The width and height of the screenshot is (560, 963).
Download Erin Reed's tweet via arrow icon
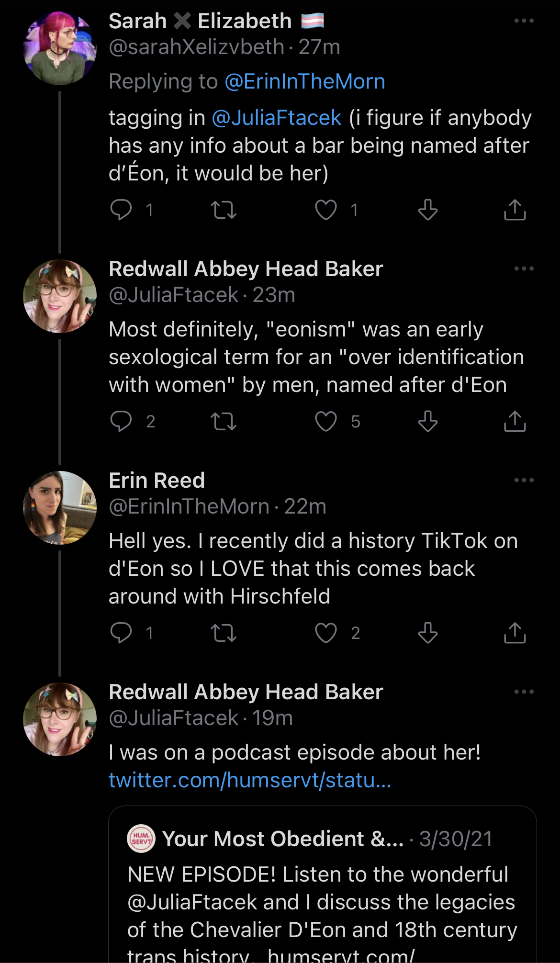(x=427, y=633)
